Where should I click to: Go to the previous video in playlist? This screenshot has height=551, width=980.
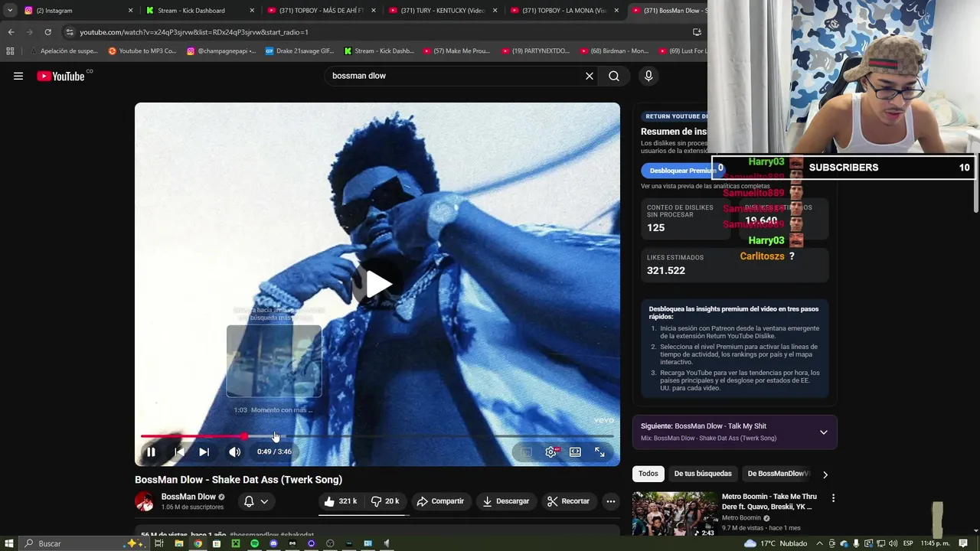[x=179, y=452]
